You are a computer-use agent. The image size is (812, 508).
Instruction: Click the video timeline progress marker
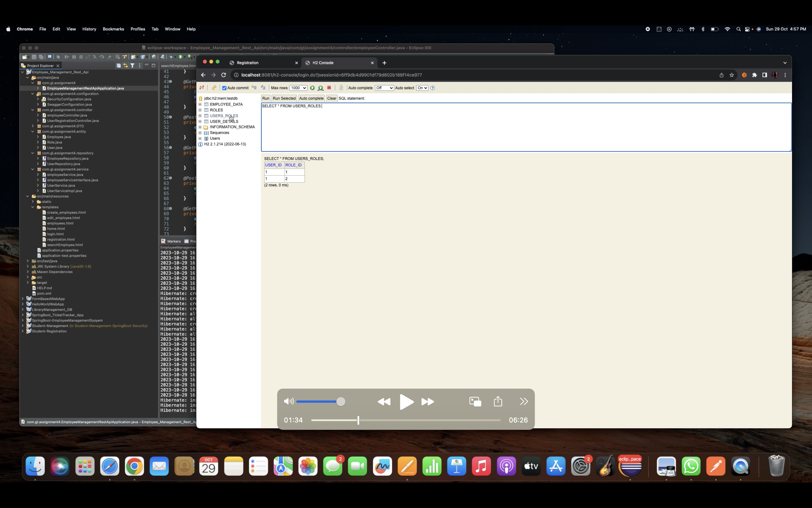coord(358,420)
